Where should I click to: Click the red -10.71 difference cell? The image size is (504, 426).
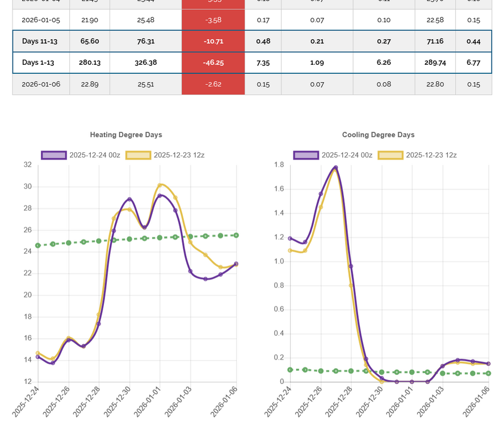[213, 41]
